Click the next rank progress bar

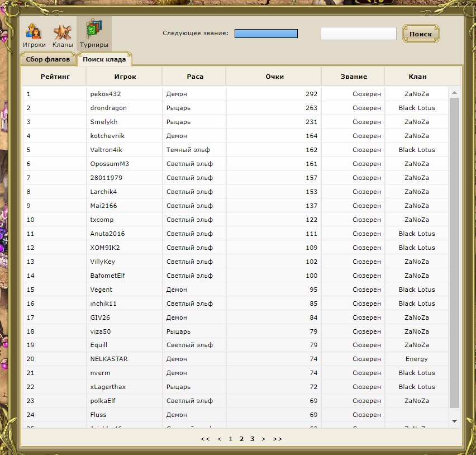coord(266,34)
